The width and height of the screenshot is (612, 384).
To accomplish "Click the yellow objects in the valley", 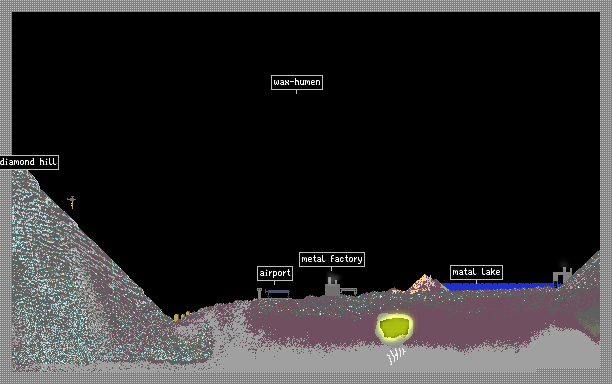I will coord(181,316).
